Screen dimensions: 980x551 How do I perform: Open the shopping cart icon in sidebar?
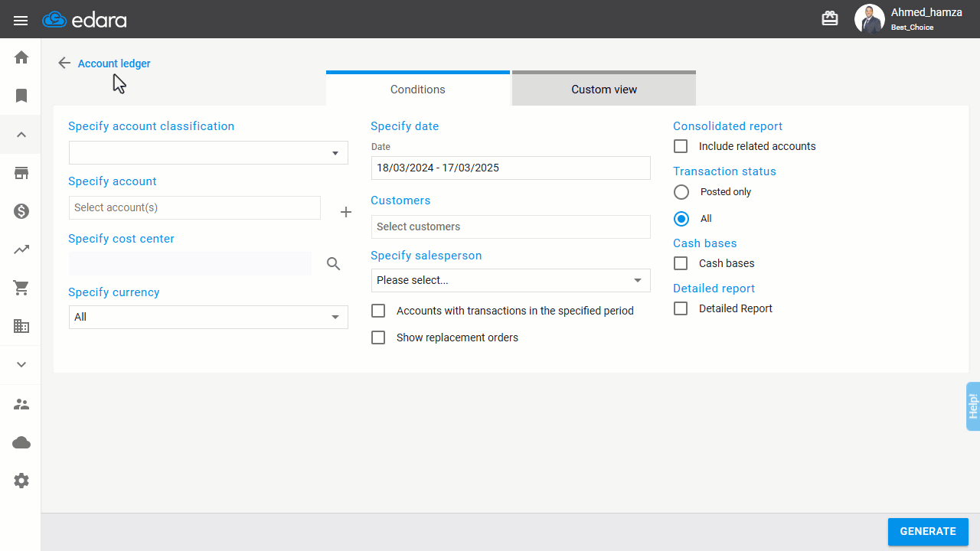[x=21, y=288]
